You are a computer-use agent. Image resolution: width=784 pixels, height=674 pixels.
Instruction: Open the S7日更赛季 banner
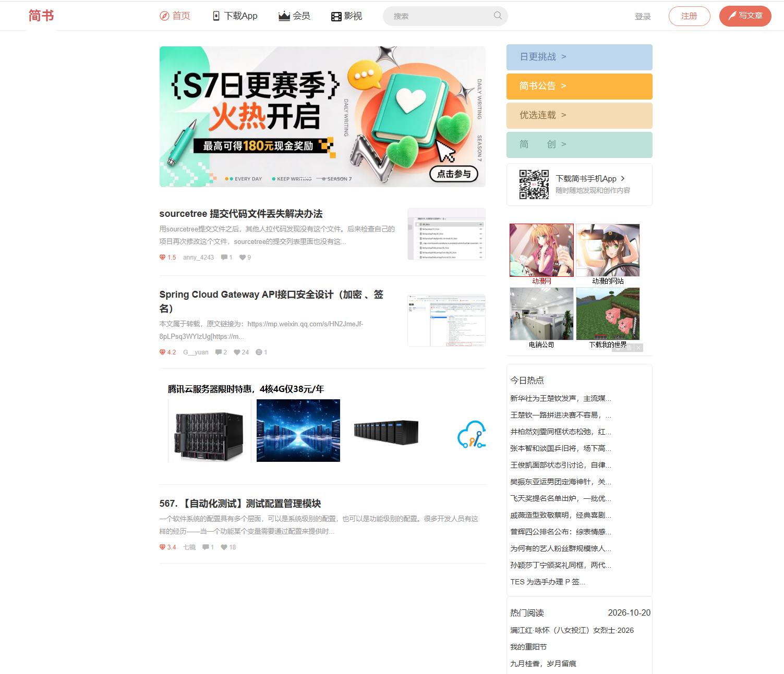point(322,117)
